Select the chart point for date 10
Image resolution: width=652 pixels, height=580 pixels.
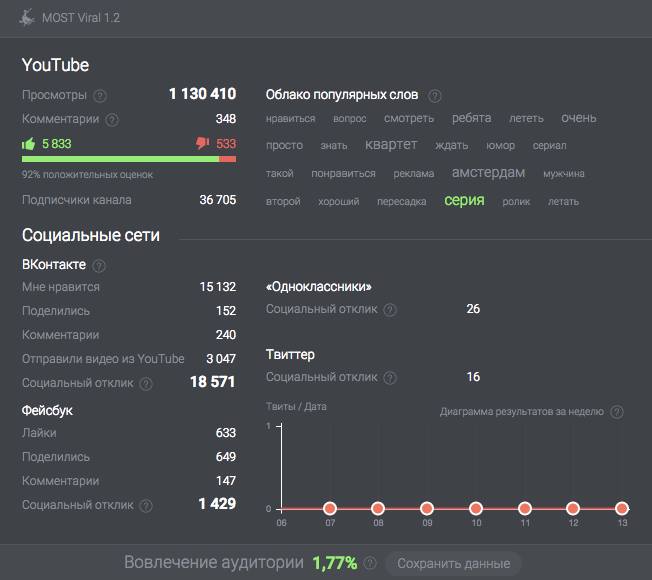476,508
